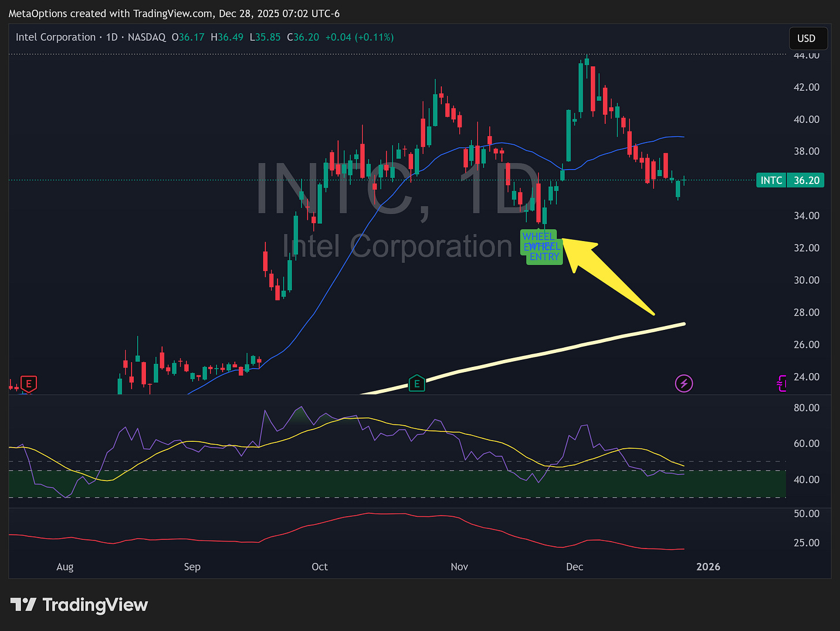This screenshot has height=631, width=840.
Task: Open the interval menu by clicking 1D
Action: [111, 37]
